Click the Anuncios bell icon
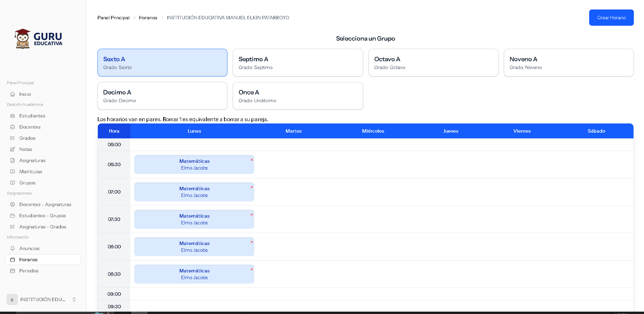Image resolution: width=644 pixels, height=314 pixels. coord(13,248)
